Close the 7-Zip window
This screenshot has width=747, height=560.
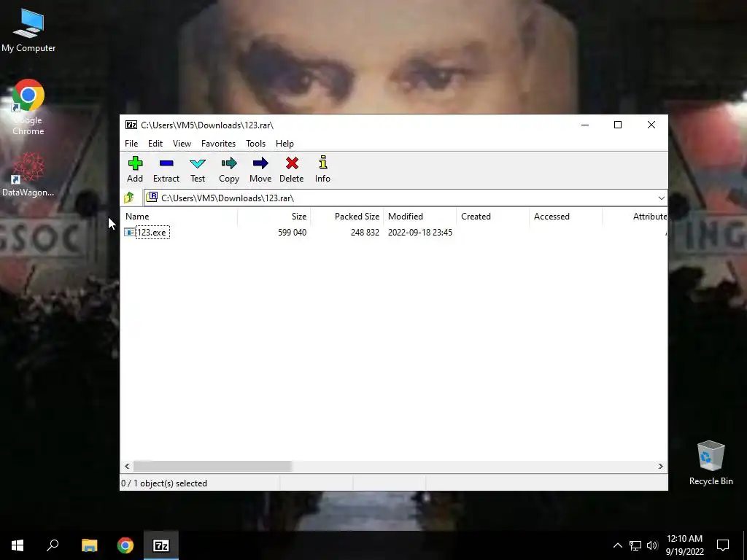[651, 125]
